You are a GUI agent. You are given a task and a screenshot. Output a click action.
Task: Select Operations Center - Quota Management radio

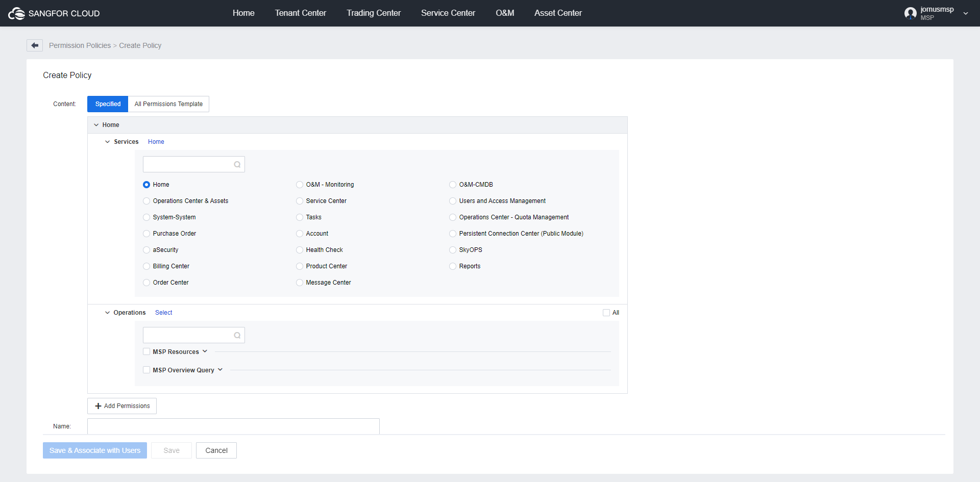pyautogui.click(x=453, y=217)
